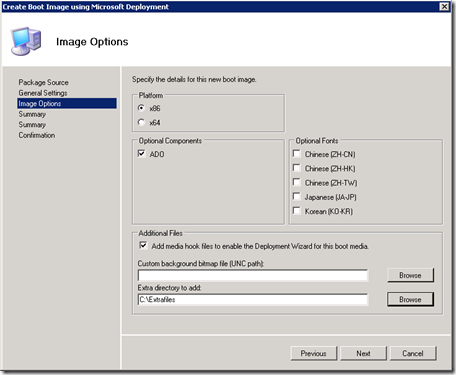Proceed with the Next button
The image size is (456, 375).
point(363,353)
